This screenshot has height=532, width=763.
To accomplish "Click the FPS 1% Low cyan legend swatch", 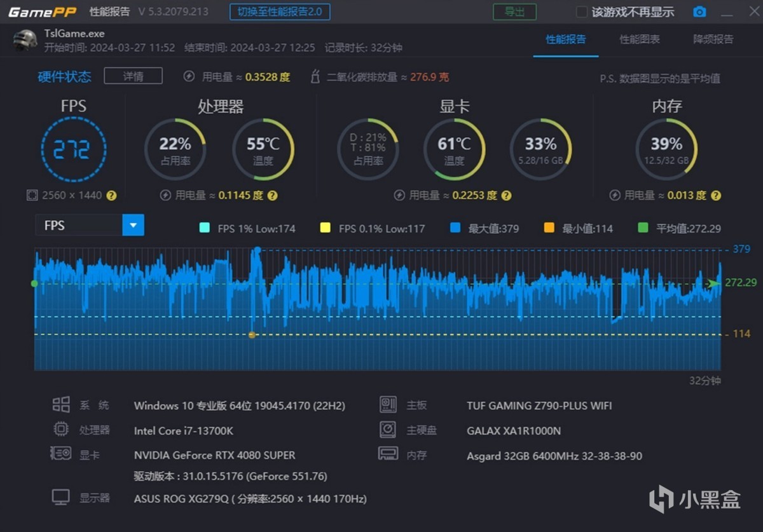I will [204, 228].
